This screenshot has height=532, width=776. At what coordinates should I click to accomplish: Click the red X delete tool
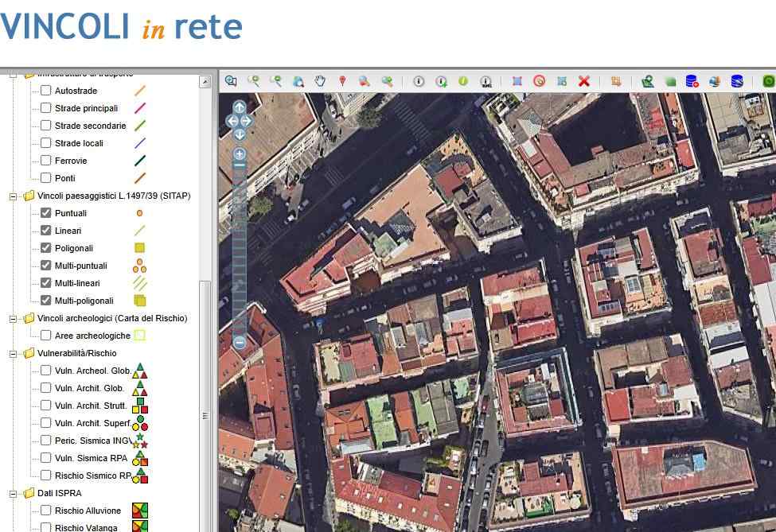click(584, 81)
